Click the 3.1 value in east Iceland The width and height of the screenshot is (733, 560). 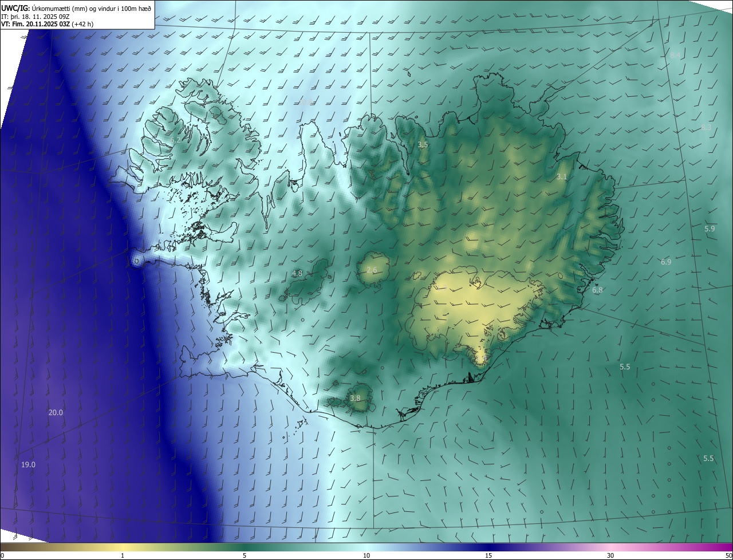tap(562, 176)
